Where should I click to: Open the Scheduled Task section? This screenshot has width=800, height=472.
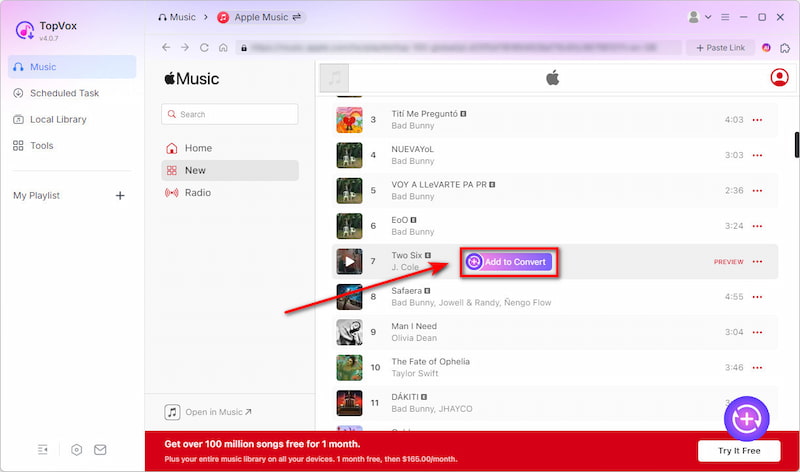(64, 93)
